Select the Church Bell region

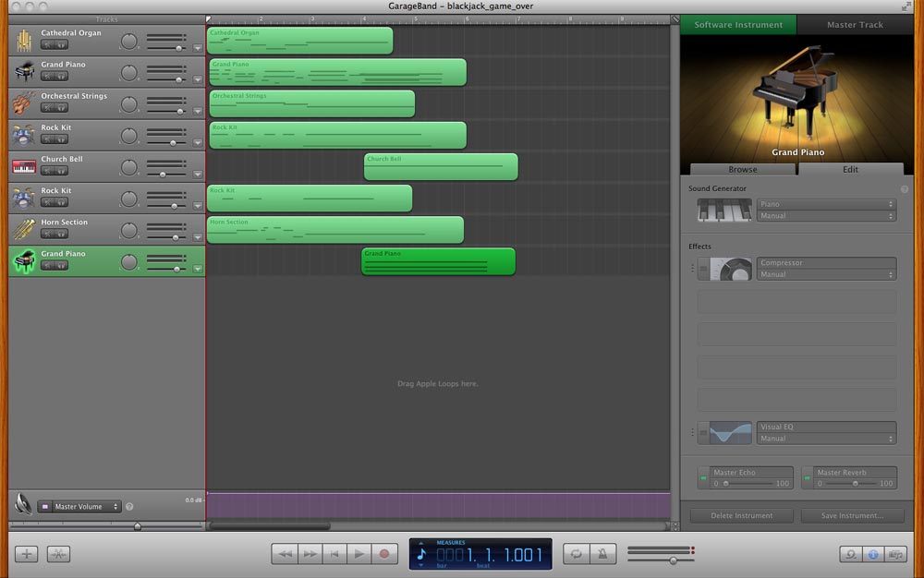[441, 166]
